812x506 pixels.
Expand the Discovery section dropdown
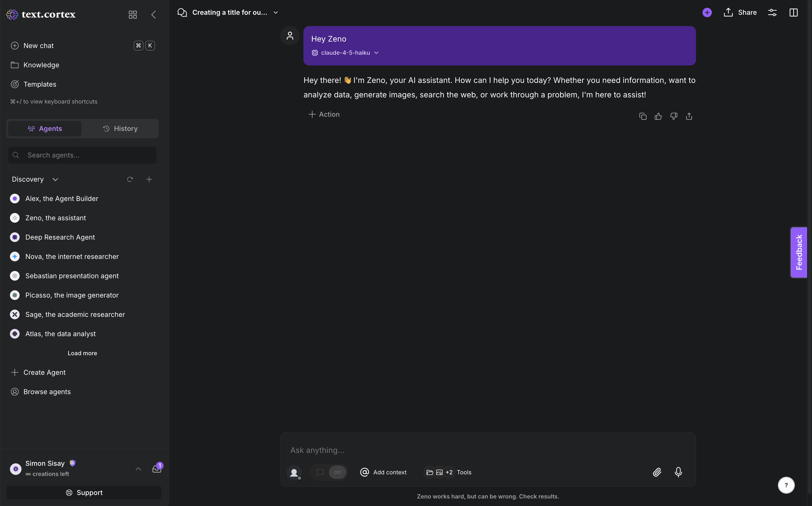pos(55,179)
